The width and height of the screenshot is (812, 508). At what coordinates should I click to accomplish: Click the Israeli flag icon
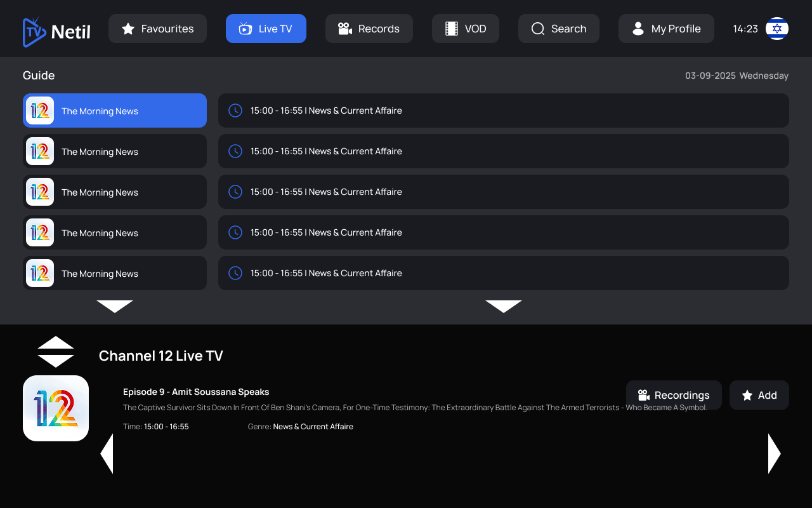tap(777, 29)
